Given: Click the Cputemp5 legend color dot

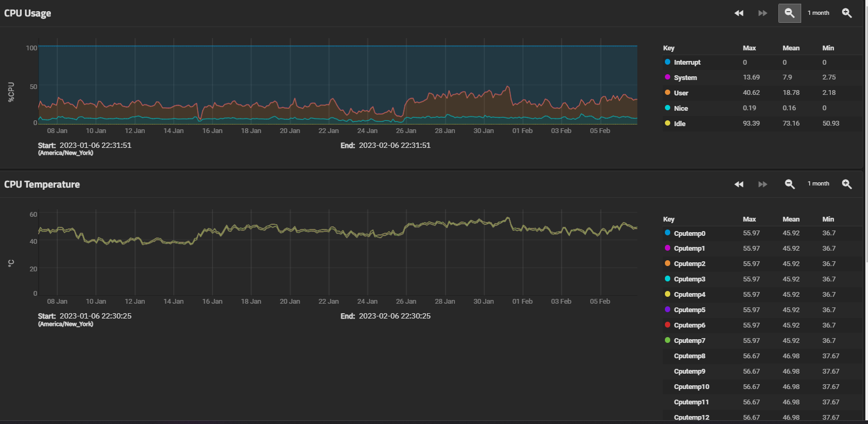Looking at the screenshot, I should click(x=668, y=310).
